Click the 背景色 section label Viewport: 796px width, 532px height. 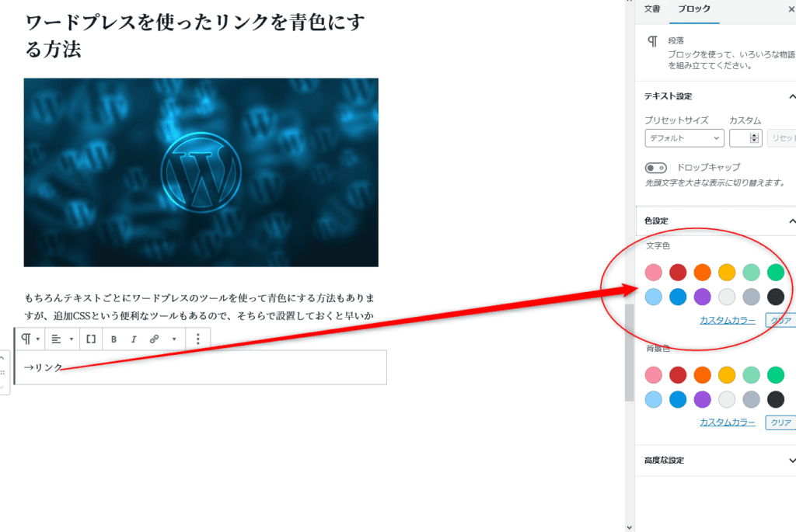coord(658,349)
